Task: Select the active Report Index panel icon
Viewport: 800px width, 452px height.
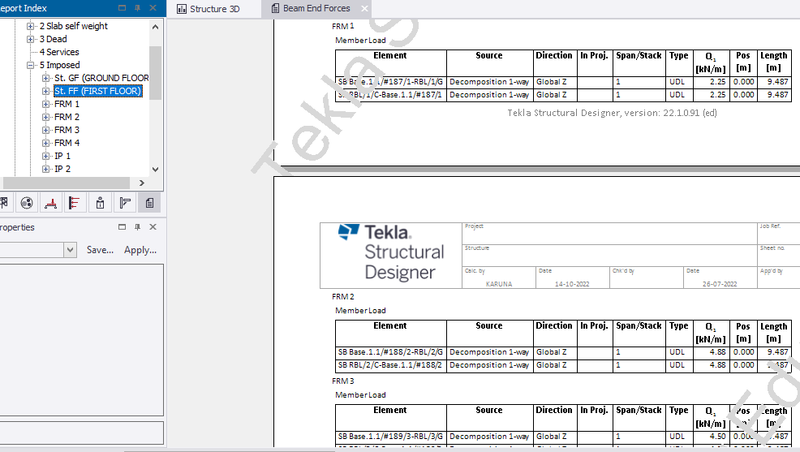Action: (x=149, y=203)
